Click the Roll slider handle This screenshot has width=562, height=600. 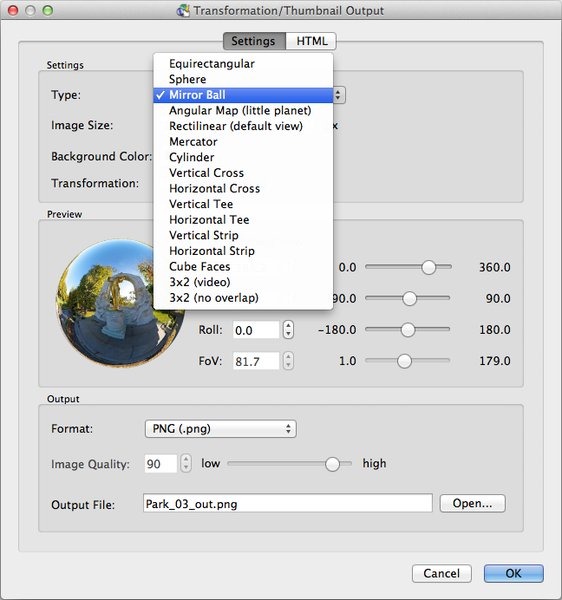click(408, 329)
